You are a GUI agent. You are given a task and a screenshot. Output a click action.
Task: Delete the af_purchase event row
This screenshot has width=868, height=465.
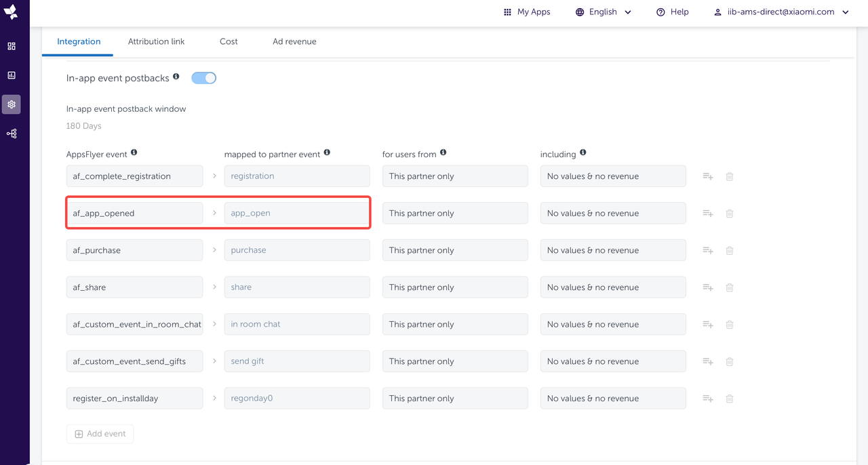[x=730, y=250]
